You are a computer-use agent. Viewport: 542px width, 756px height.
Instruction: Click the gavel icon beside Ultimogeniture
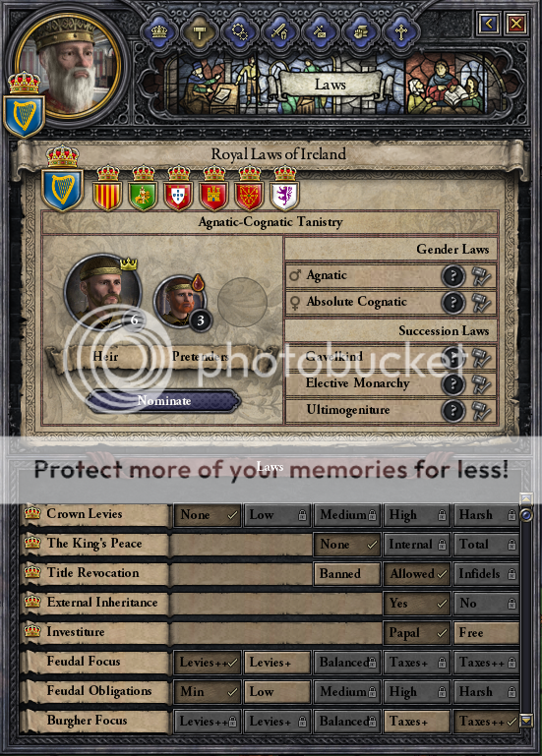click(481, 411)
